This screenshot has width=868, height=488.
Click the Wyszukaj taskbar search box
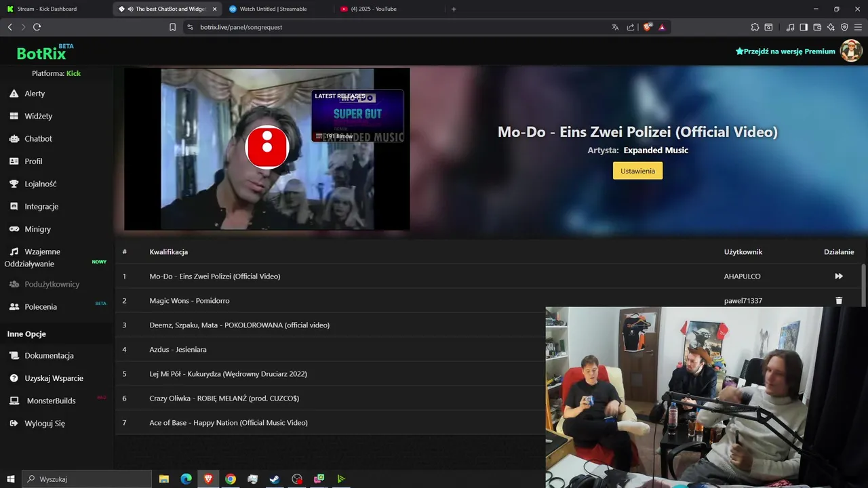(x=87, y=479)
